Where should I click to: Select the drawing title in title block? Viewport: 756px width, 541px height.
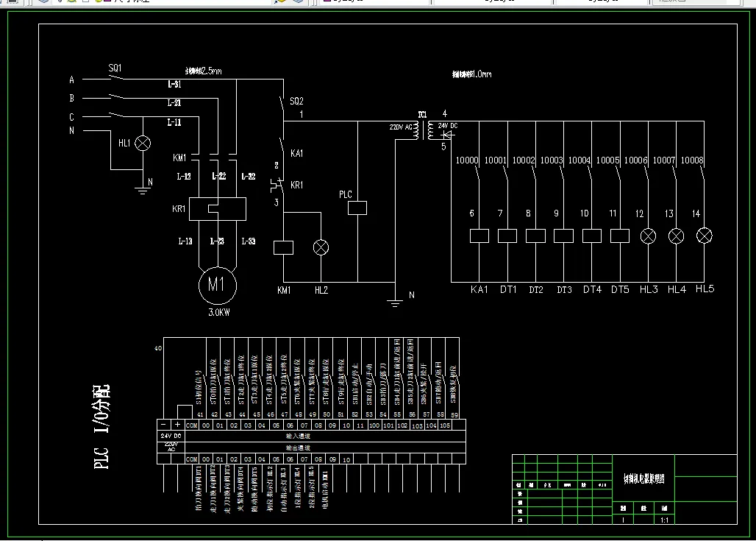[x=643, y=478]
